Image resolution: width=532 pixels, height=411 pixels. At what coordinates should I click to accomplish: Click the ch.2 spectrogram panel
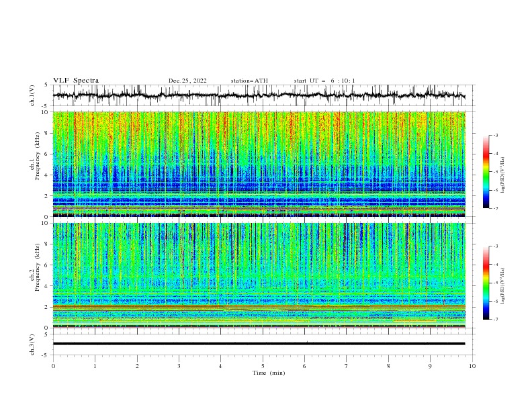(259, 275)
